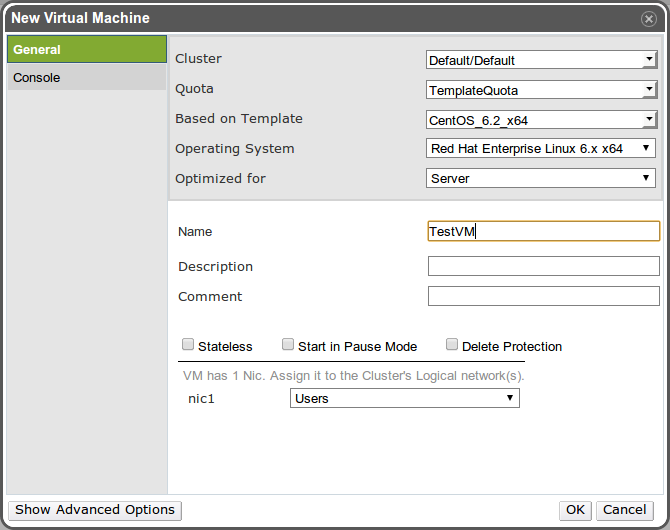Close the New Virtual Machine dialog
Image resolution: width=670 pixels, height=530 pixels.
(648, 18)
